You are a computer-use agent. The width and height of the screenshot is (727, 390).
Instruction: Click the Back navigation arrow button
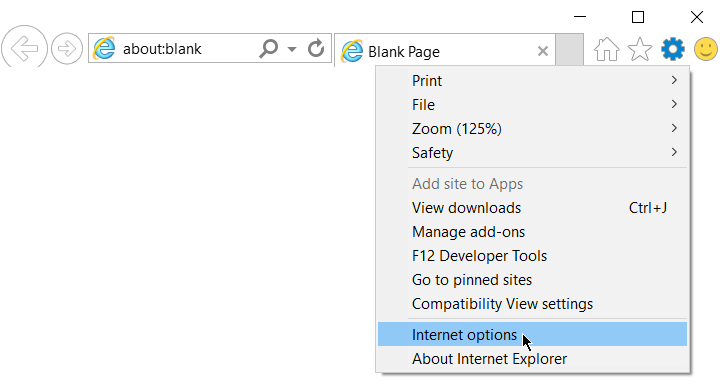(24, 47)
